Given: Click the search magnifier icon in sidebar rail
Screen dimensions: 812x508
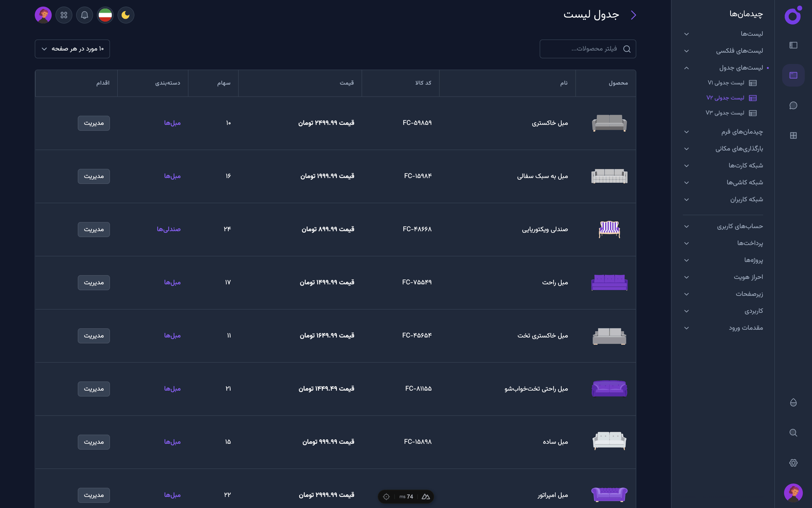Looking at the screenshot, I should pyautogui.click(x=793, y=432).
